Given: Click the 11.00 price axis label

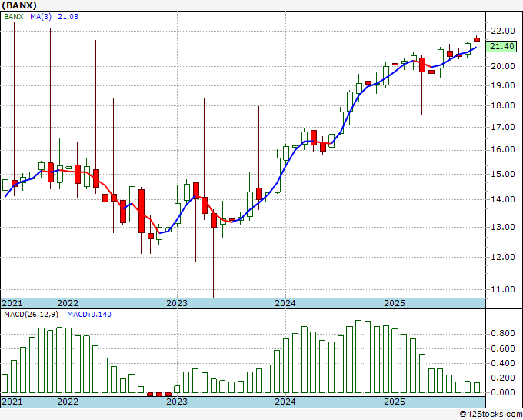Looking at the screenshot, I should click(x=502, y=289).
